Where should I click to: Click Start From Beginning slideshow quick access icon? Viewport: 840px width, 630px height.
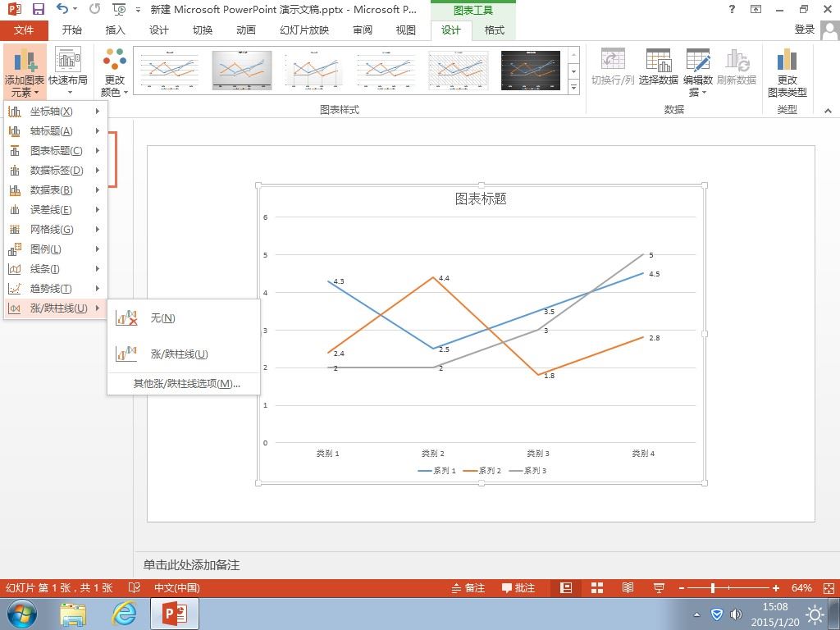coord(119,9)
